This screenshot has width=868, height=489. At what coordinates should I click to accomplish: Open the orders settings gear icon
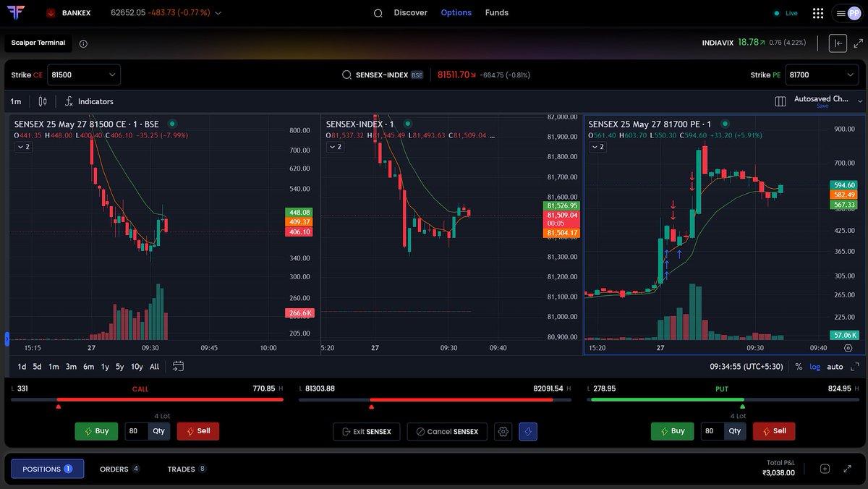point(503,432)
